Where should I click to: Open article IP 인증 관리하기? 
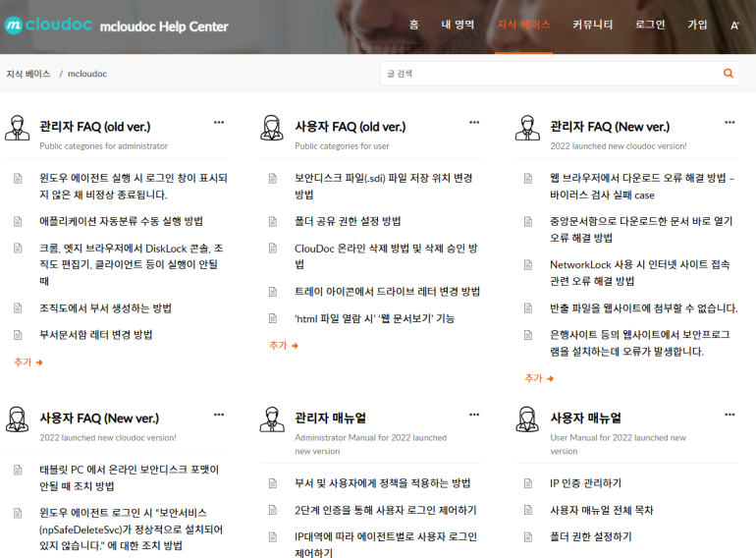click(x=585, y=482)
